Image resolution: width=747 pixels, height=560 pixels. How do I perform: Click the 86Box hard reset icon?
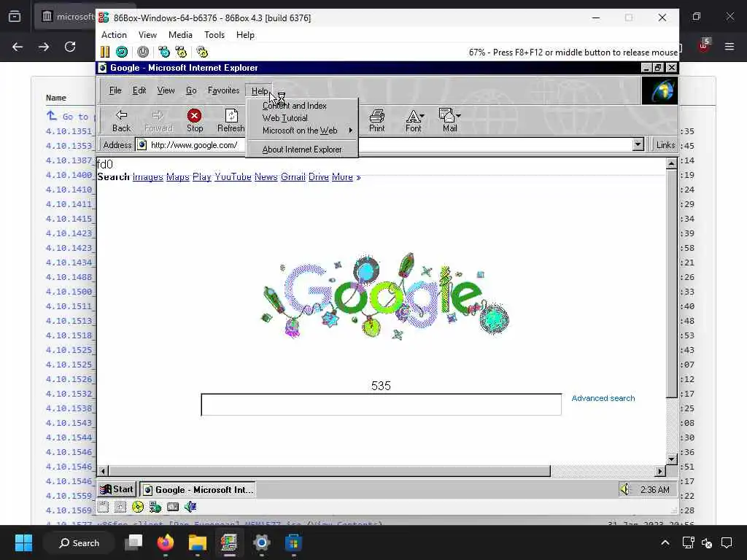click(122, 52)
